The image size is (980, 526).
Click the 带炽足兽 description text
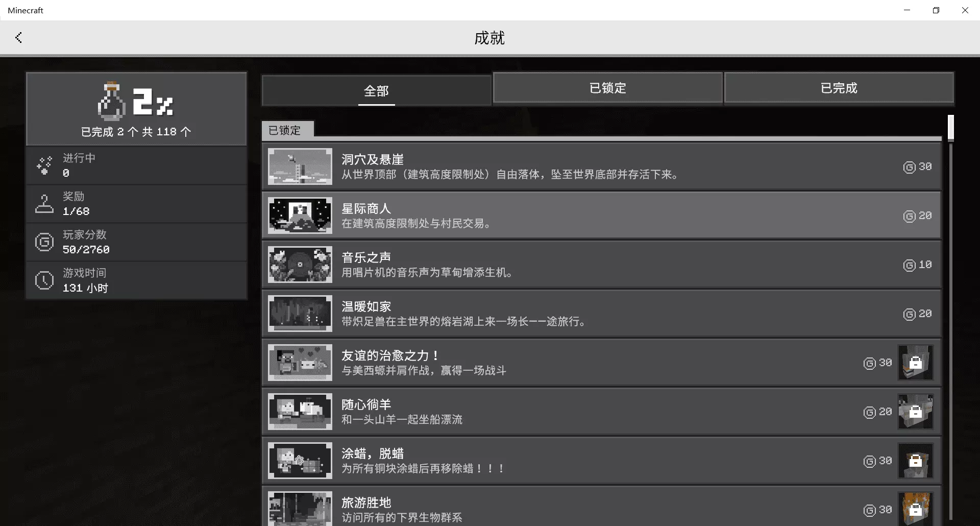pyautogui.click(x=465, y=321)
